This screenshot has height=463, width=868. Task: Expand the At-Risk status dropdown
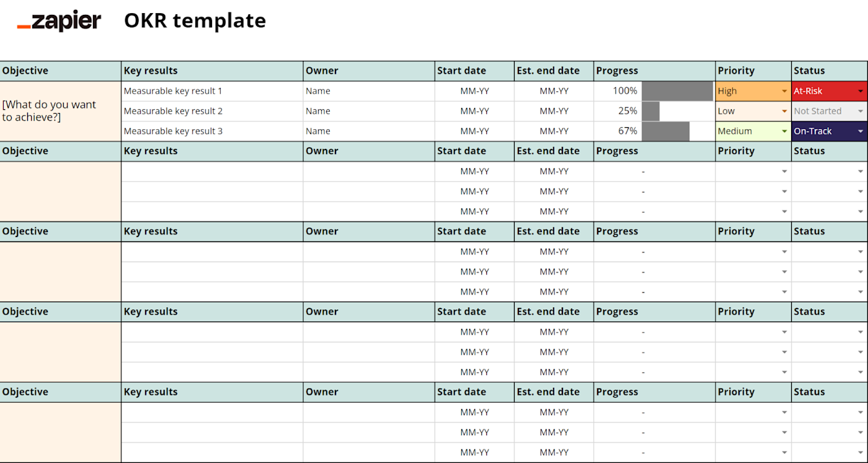[861, 91]
